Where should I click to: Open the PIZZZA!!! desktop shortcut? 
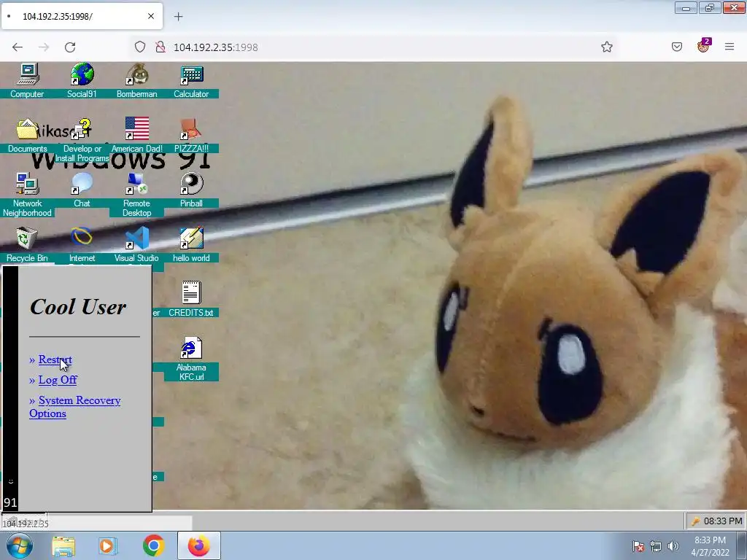pos(192,134)
